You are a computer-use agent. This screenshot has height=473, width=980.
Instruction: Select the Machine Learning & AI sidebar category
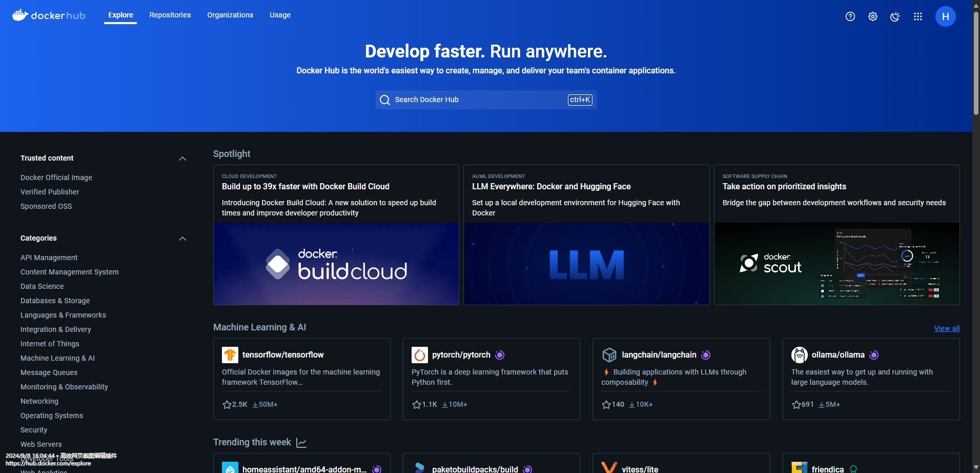point(58,358)
